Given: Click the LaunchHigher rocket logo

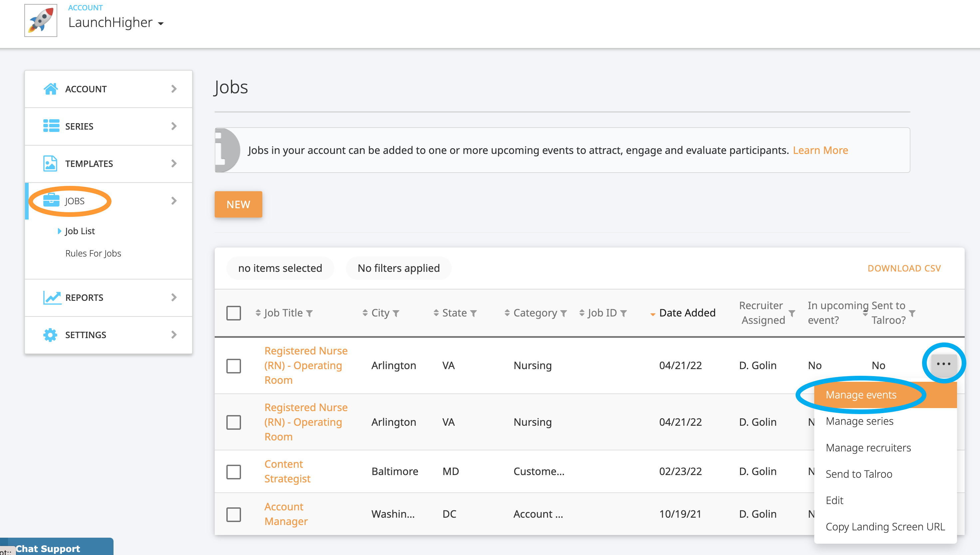Looking at the screenshot, I should 41,20.
